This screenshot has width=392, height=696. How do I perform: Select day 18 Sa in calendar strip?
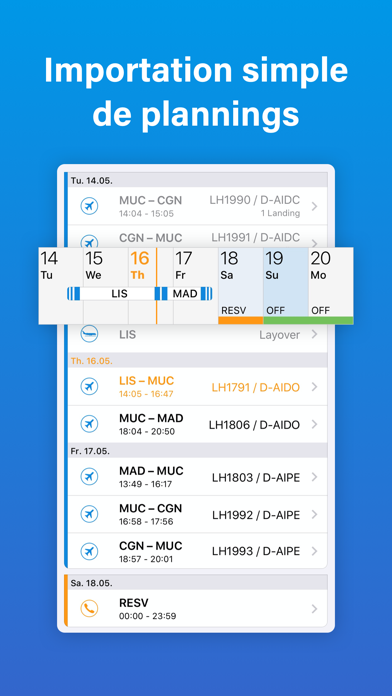[241, 285]
